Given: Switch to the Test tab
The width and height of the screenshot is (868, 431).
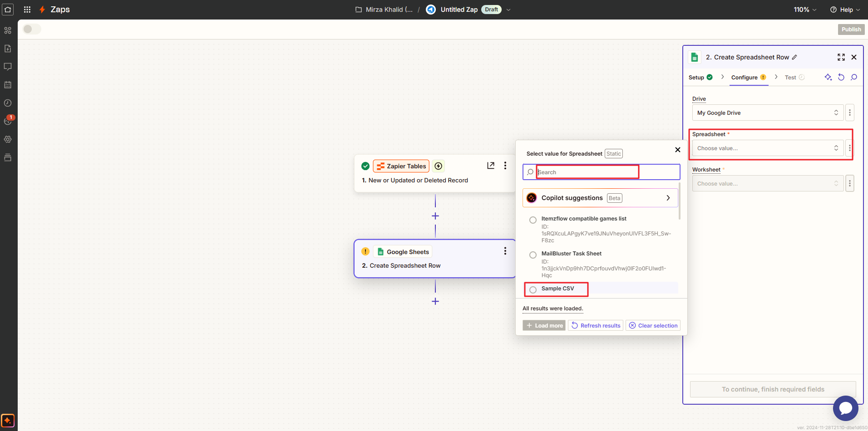Looking at the screenshot, I should [790, 78].
